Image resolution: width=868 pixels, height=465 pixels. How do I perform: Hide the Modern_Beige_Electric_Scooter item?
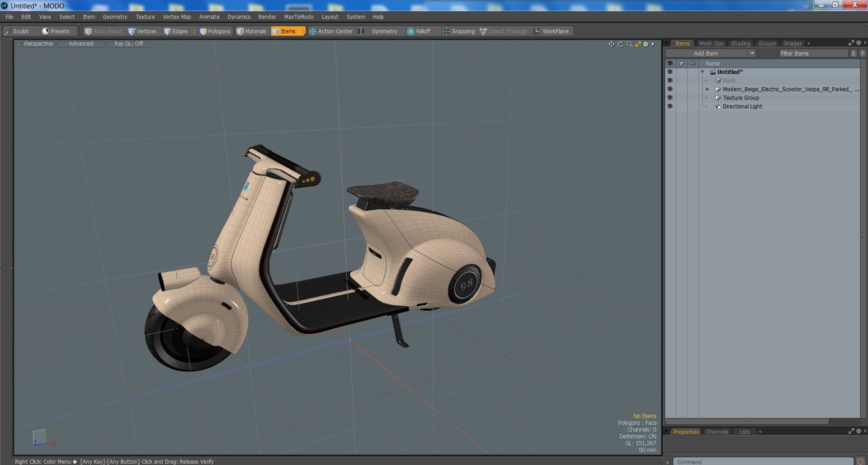point(670,89)
